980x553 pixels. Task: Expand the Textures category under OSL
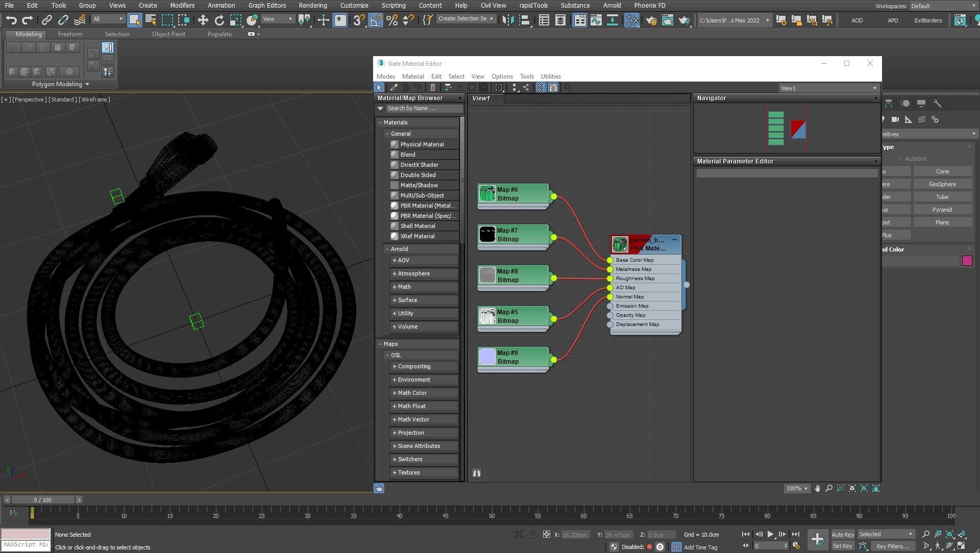(x=395, y=472)
